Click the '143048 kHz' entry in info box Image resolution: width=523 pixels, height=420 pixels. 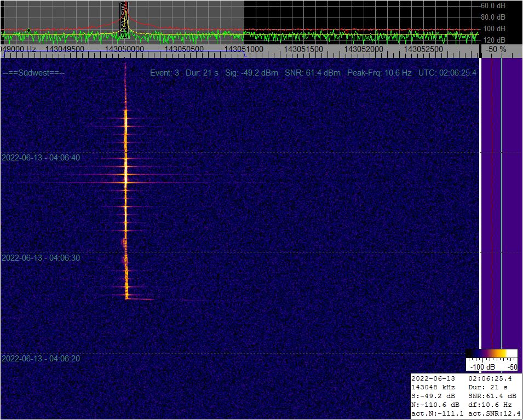[433, 388]
